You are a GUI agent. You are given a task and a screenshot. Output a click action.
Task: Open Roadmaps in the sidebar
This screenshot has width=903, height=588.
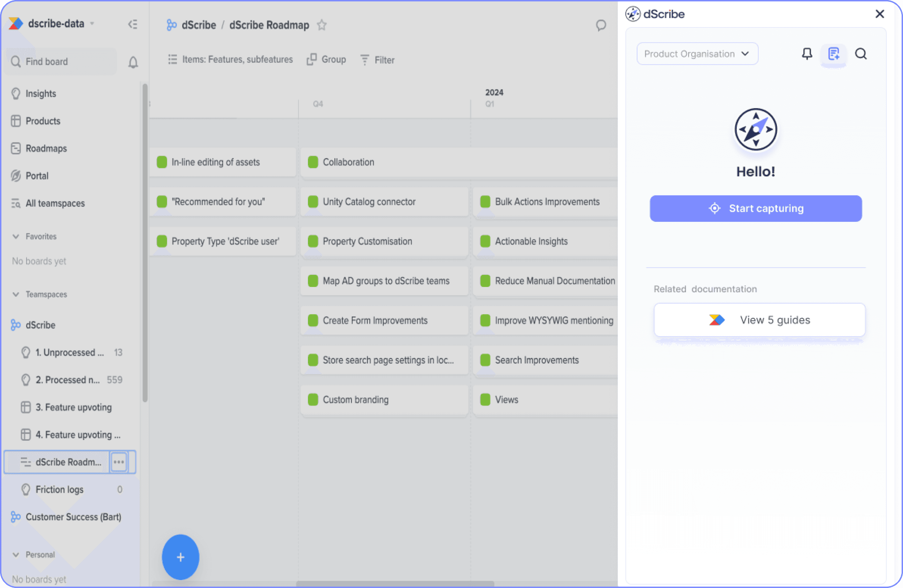pos(46,148)
